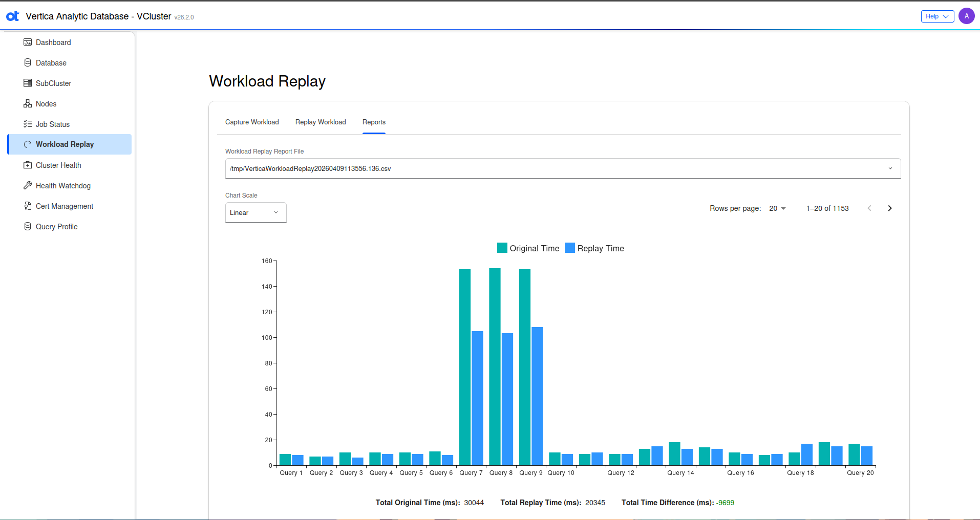Viewport: 980px width, 520px height.
Task: Click the SubCluster grid icon
Action: 28,83
